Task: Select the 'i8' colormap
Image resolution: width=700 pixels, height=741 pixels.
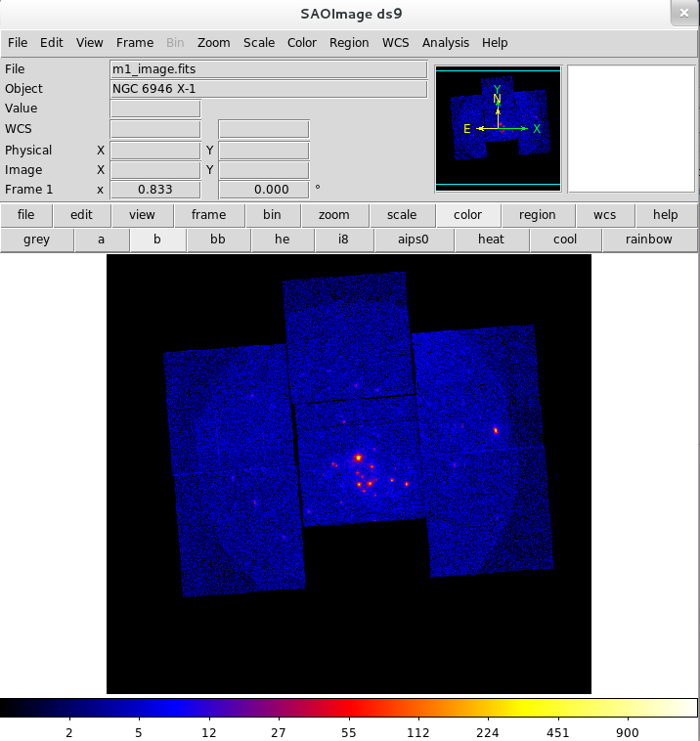Action: (x=343, y=240)
